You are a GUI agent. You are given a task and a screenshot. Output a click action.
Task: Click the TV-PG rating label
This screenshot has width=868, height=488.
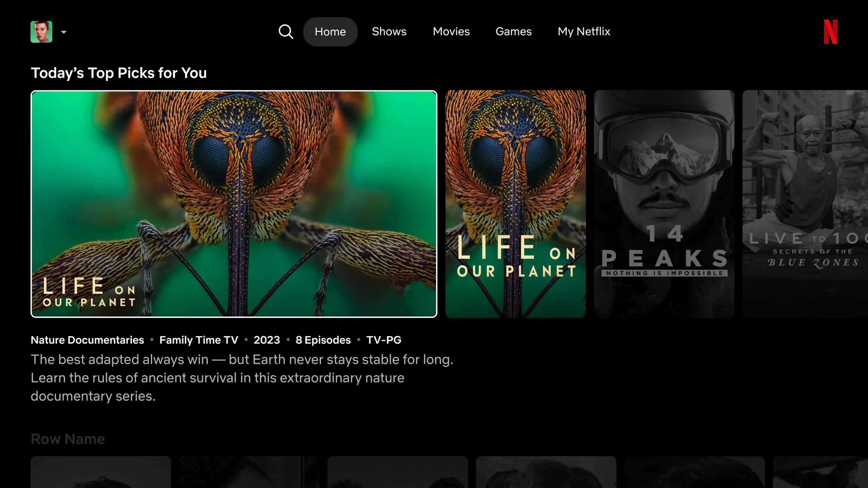(x=384, y=340)
